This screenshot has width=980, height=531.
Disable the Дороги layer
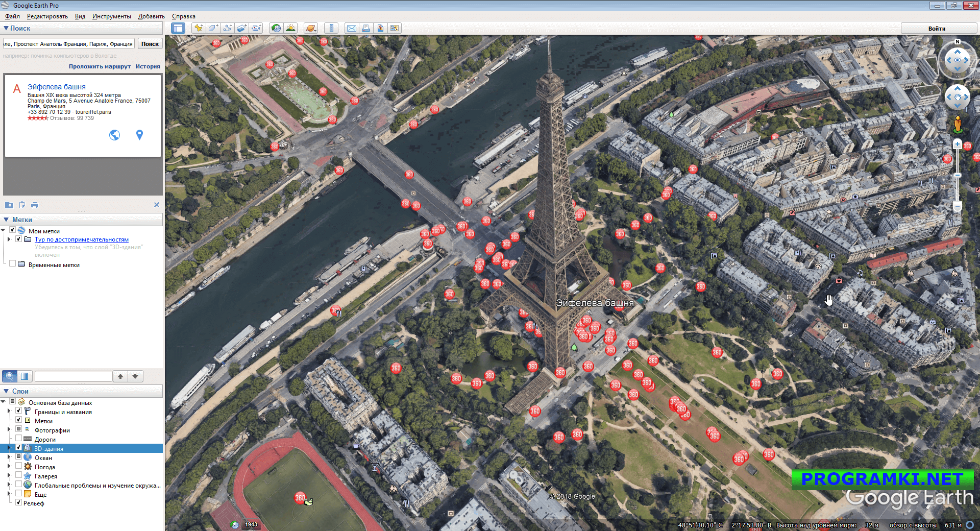18,439
